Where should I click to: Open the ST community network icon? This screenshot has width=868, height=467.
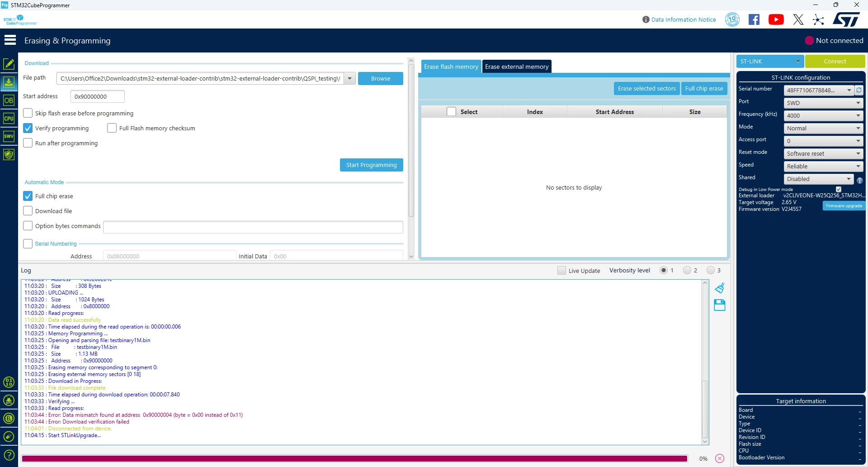pyautogui.click(x=818, y=19)
